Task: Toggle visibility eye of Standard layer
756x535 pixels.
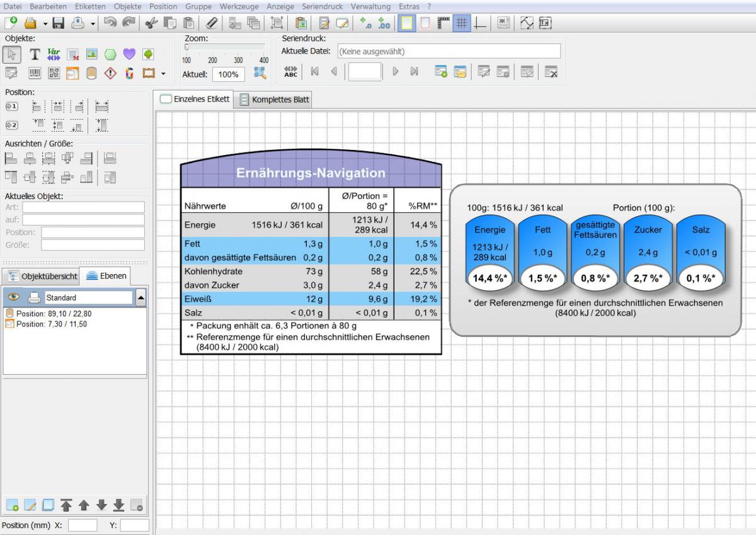Action: click(x=13, y=297)
